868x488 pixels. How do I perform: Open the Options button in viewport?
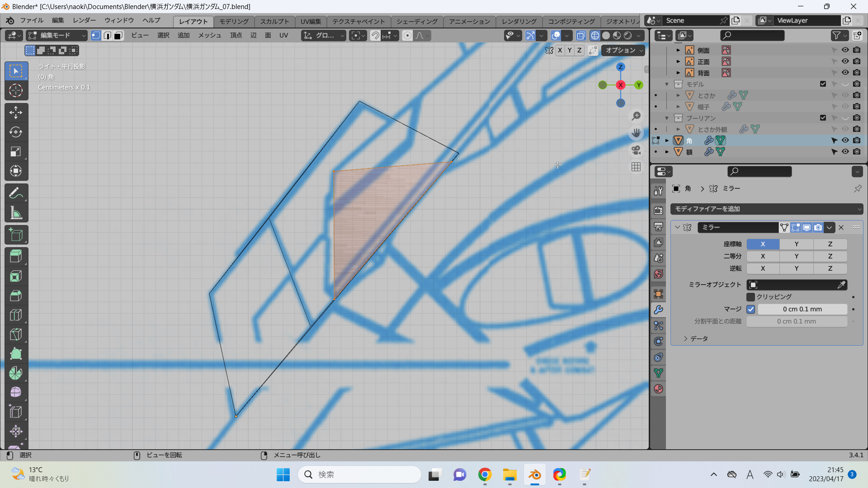click(x=623, y=50)
